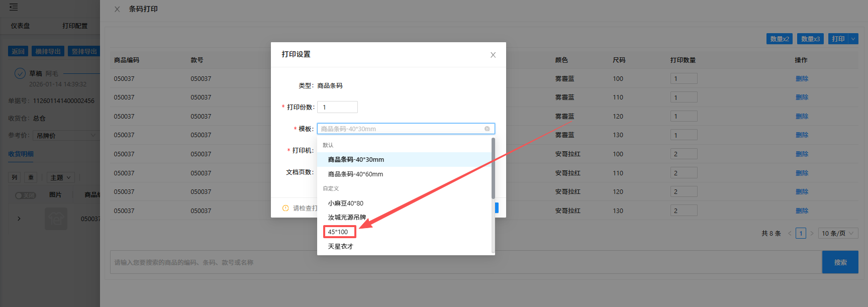The width and height of the screenshot is (868, 307).
Task: Toggle the 关闭 switch in table header
Action: 25,195
